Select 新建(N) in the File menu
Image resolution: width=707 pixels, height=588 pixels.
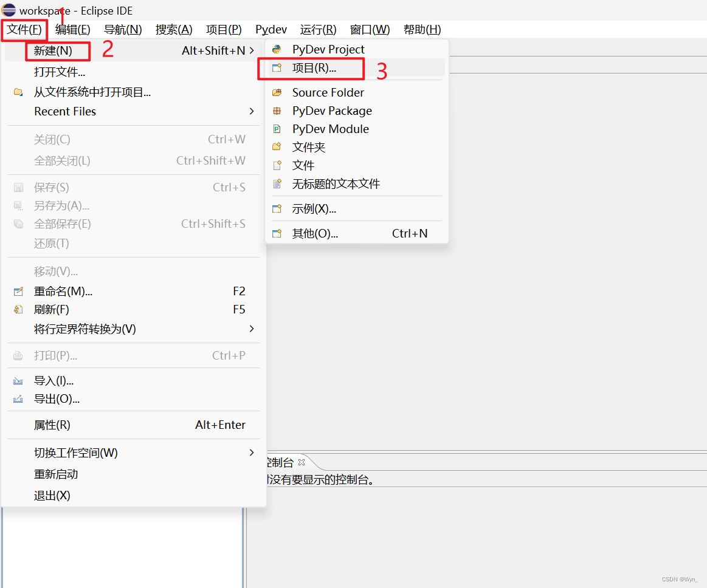133,50
